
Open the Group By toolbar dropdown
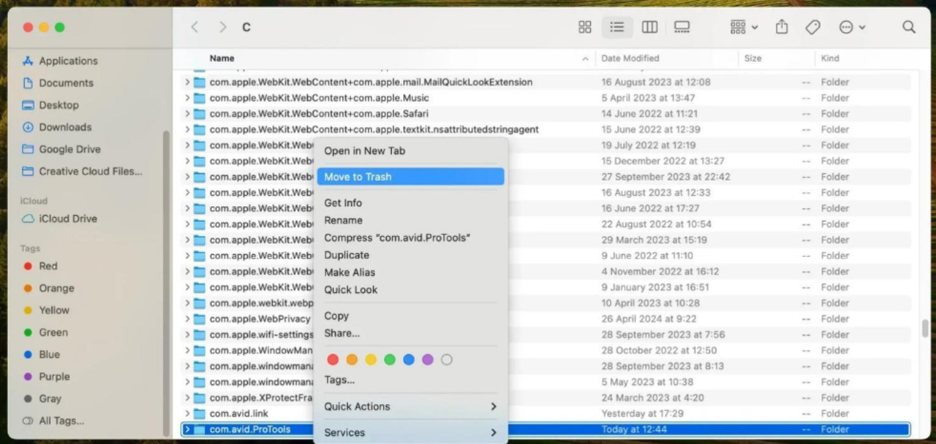point(743,27)
